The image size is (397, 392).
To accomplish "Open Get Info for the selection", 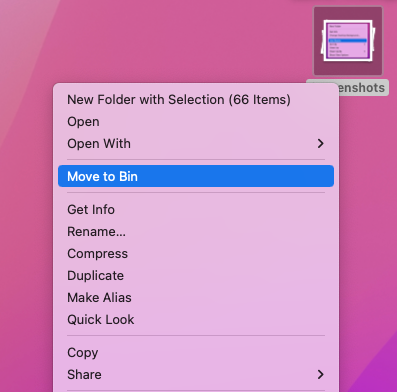I will click(x=196, y=210).
